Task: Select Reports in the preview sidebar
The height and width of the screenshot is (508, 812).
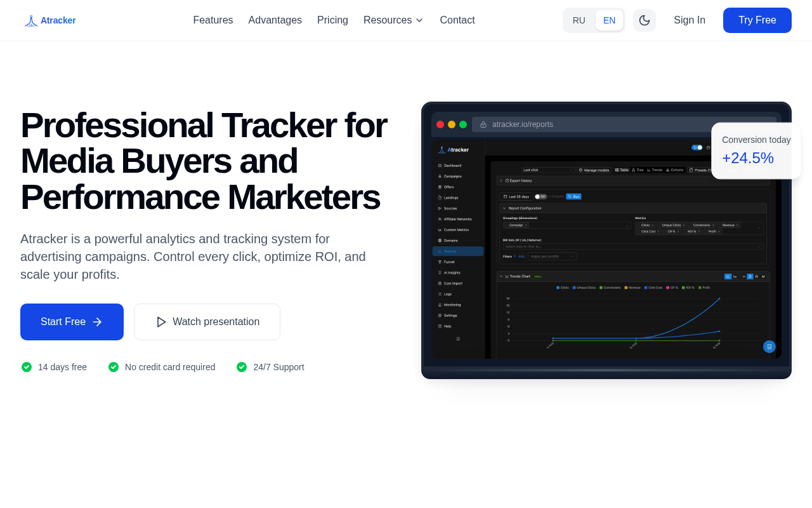Action: point(458,251)
